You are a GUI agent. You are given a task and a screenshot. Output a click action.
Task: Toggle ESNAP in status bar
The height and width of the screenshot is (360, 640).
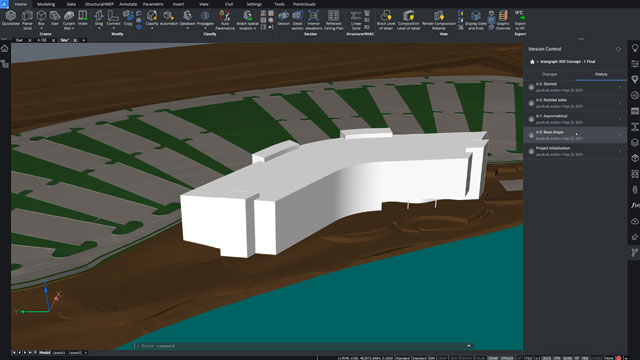pos(493,358)
